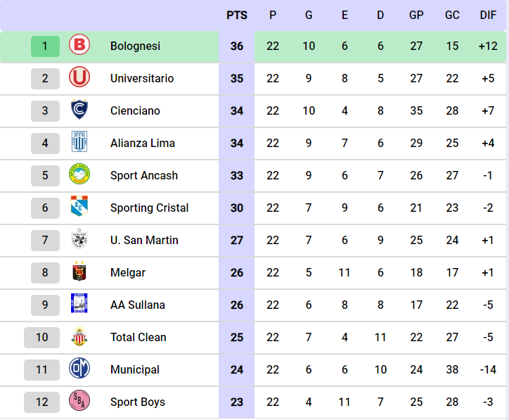
Task: Click the Bolognesi club crest icon
Action: (79, 46)
